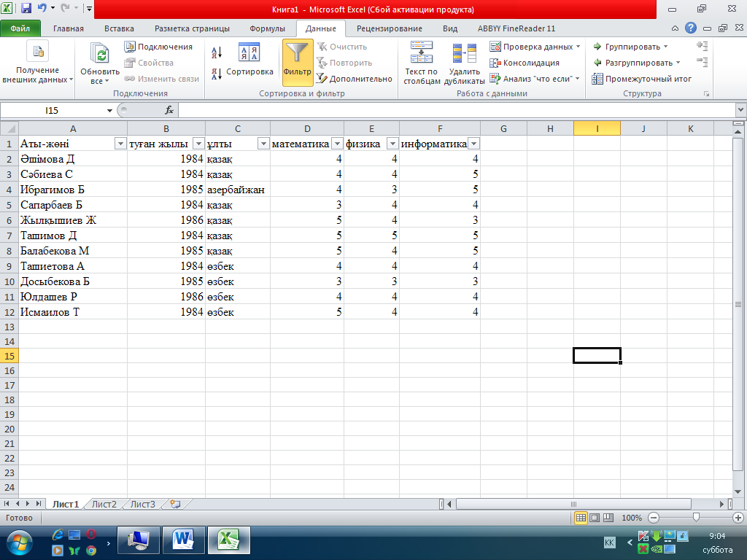Viewport: 747px width, 560px height.
Task: Sort ascending with the А-Я icon
Action: [217, 52]
